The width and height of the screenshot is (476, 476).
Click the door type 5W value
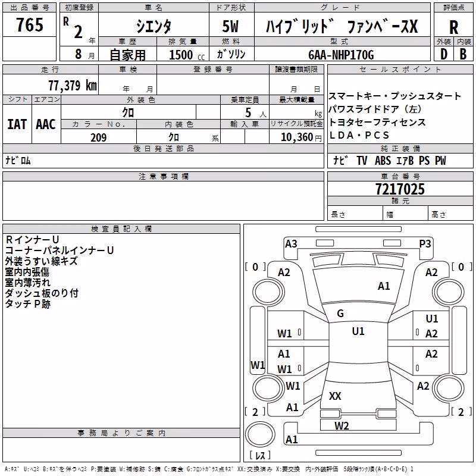230,26
